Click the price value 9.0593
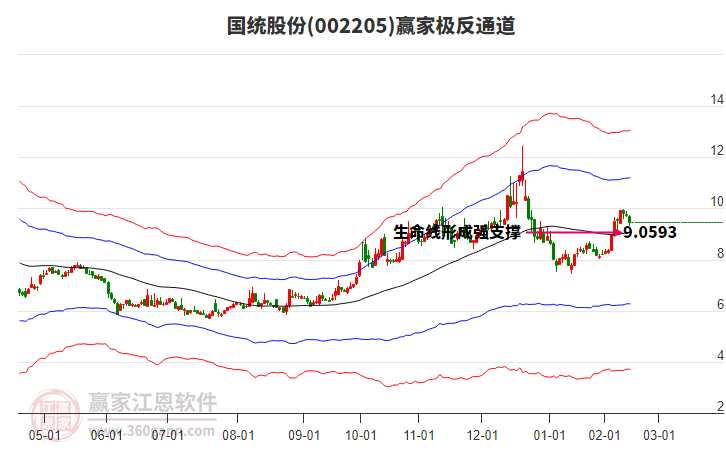The height and width of the screenshot is (450, 726). click(x=650, y=232)
